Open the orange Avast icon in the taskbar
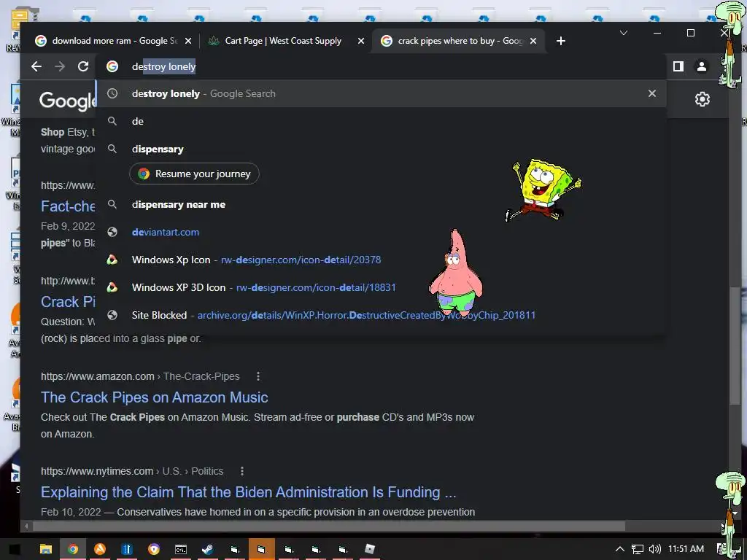This screenshot has height=560, width=747. [x=99, y=549]
